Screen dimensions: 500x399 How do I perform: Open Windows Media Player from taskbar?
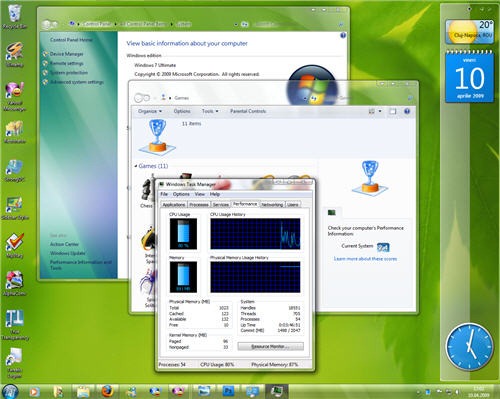click(34, 392)
